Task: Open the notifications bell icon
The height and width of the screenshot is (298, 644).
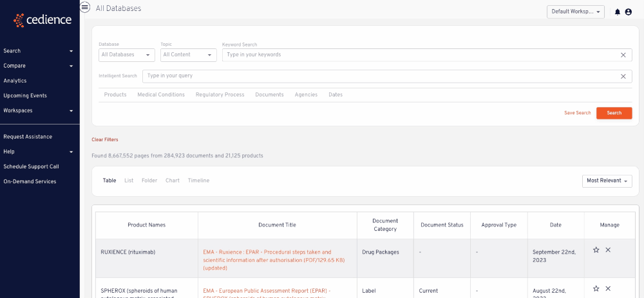Action: (x=618, y=12)
